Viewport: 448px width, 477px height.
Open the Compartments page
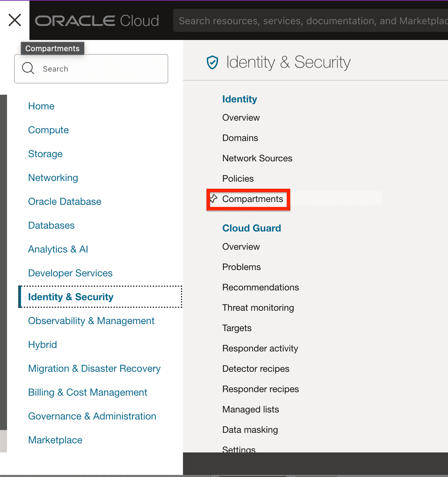click(252, 199)
